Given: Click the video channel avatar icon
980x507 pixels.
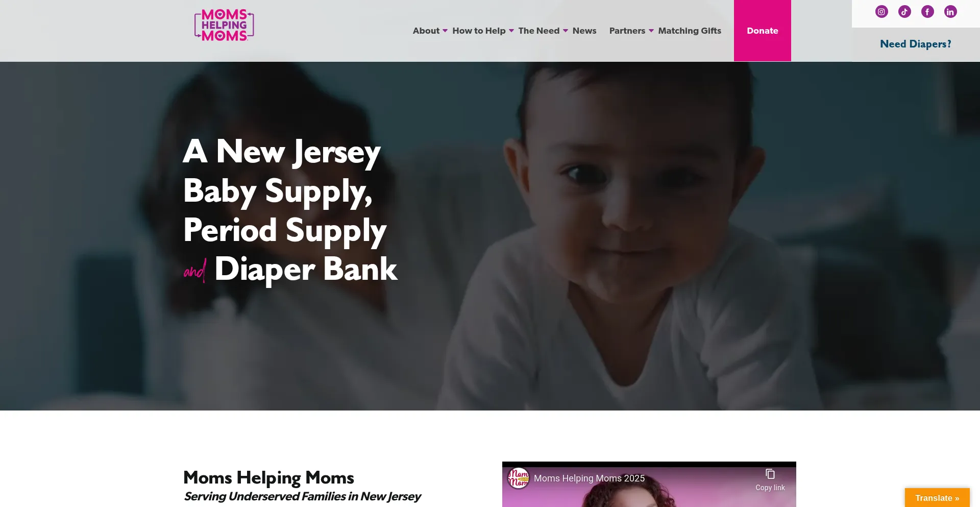Looking at the screenshot, I should (519, 478).
